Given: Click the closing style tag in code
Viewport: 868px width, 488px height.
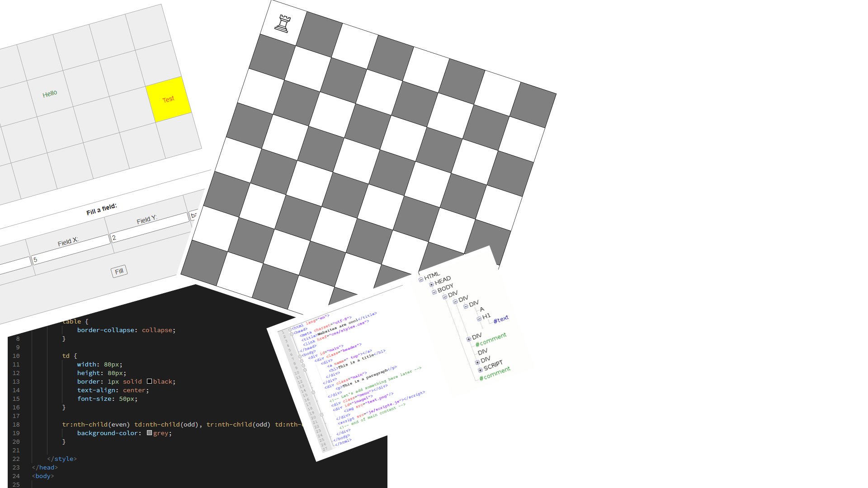Looking at the screenshot, I should (62, 459).
